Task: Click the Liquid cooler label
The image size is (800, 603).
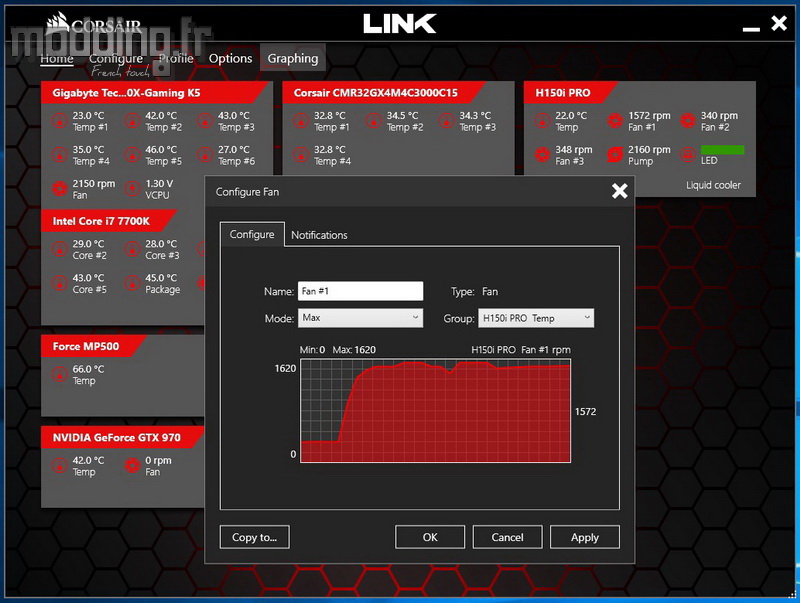Action: [713, 185]
